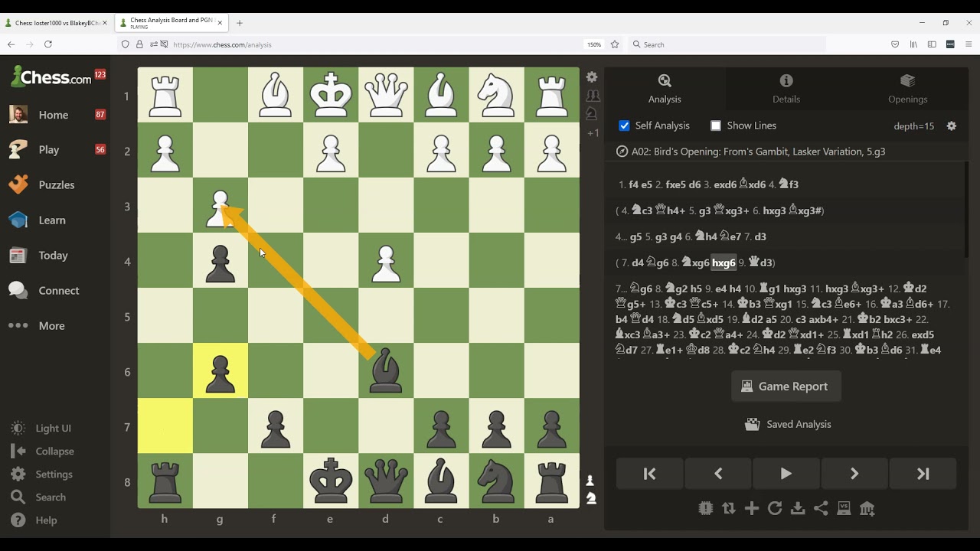This screenshot has width=980, height=551.
Task: Open Firefox application hamburger menu
Action: coord(969,44)
